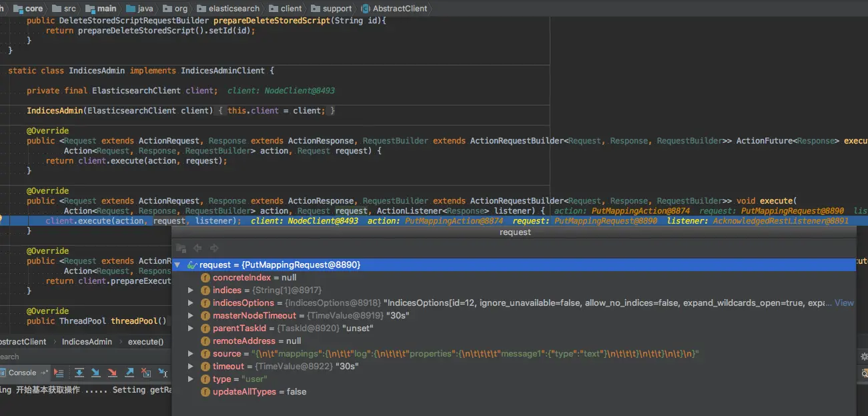Select the request PutMappingRequest@8890 root row
The width and height of the screenshot is (868, 416).
514,265
